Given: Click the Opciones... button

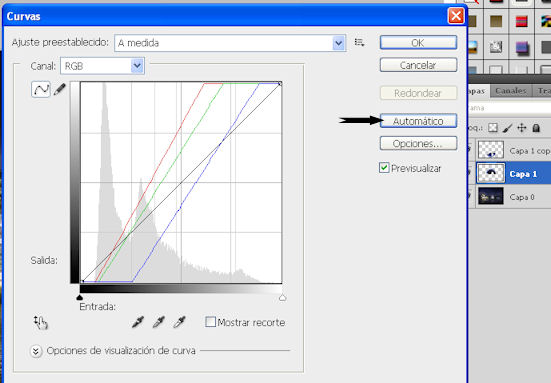Looking at the screenshot, I should click(418, 143).
